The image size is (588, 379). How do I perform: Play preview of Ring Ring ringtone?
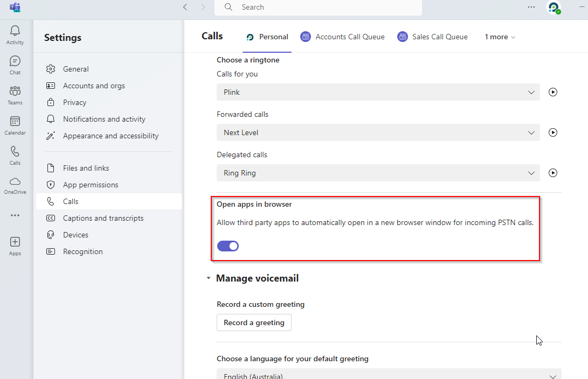click(552, 173)
